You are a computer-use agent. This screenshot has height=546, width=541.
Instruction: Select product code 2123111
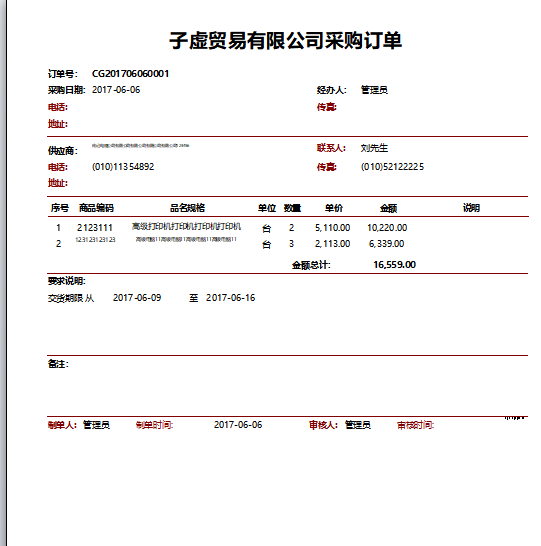95,228
